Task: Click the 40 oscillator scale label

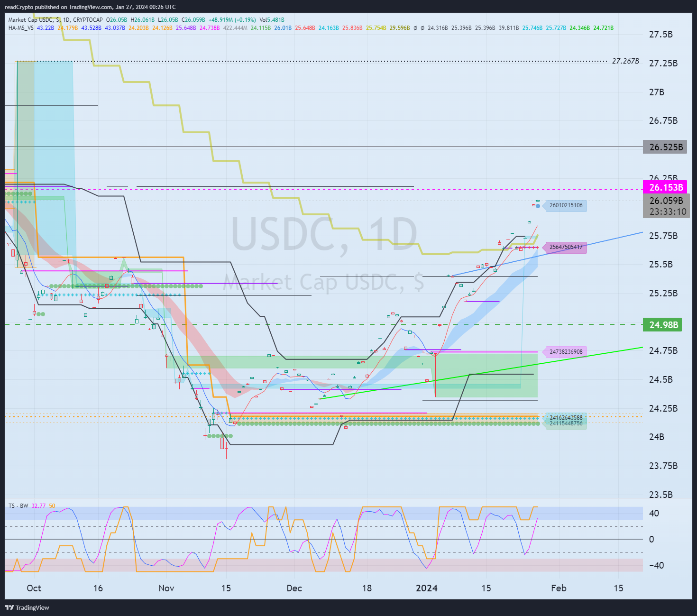Action: click(x=654, y=513)
